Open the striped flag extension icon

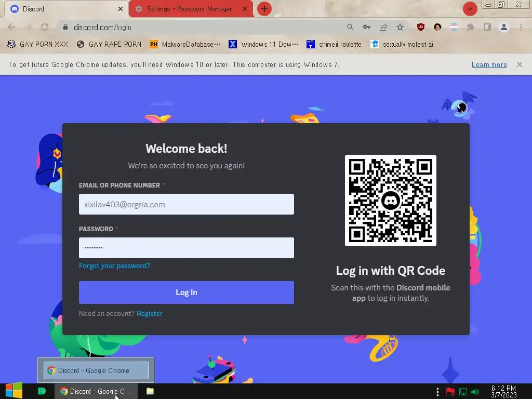pyautogui.click(x=454, y=27)
